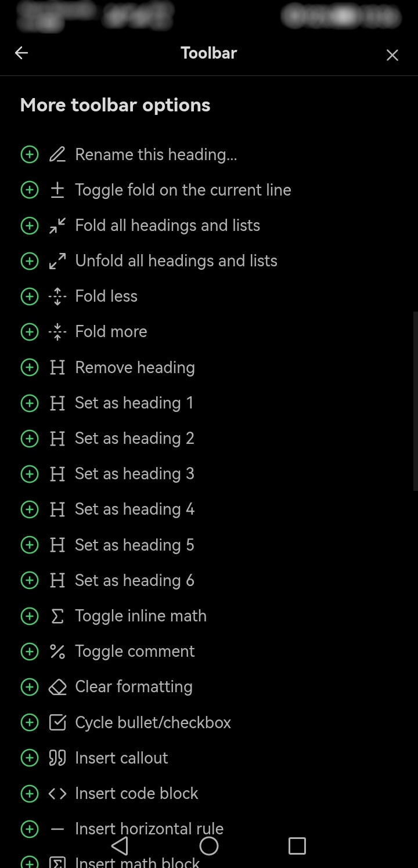Go back using the arrow button
Screen dimensions: 418x868
(x=21, y=53)
